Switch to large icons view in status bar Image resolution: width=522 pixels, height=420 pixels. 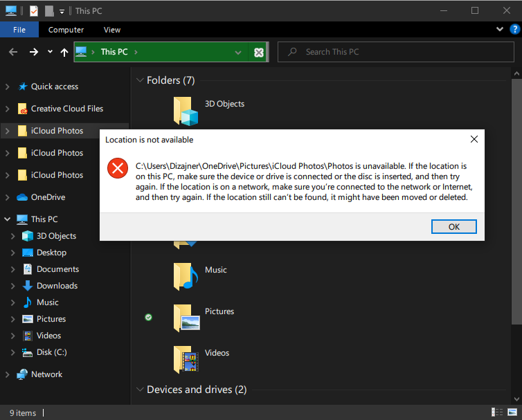click(x=512, y=412)
